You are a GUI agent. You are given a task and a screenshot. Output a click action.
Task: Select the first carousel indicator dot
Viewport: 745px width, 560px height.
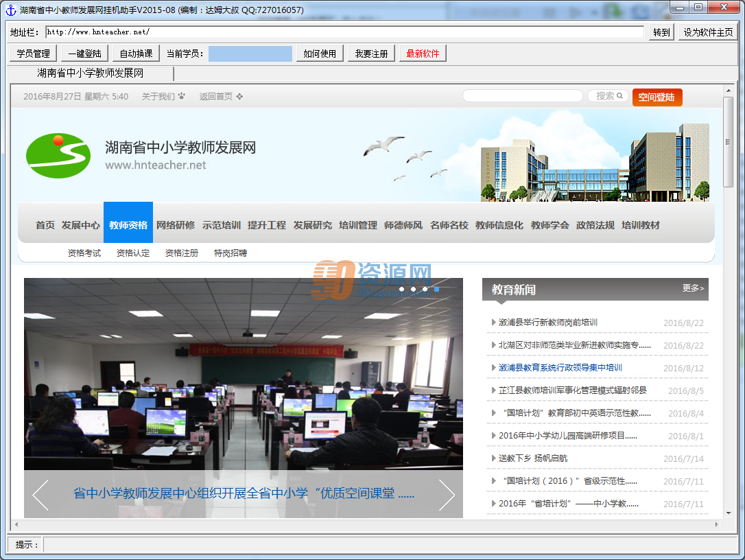tap(402, 289)
